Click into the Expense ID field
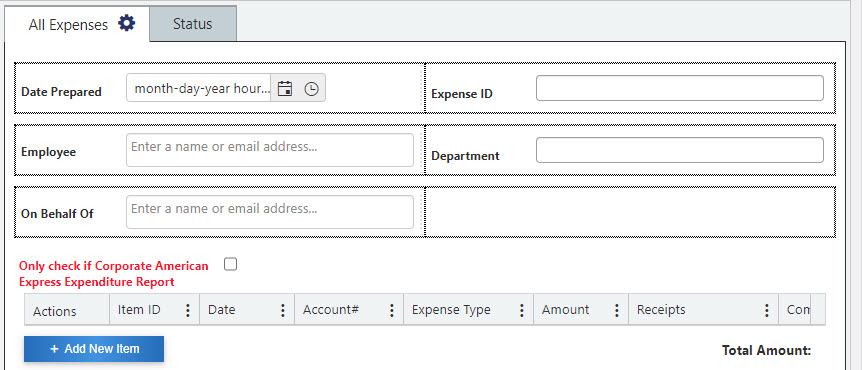Viewport: 862px width, 370px height. tap(679, 88)
